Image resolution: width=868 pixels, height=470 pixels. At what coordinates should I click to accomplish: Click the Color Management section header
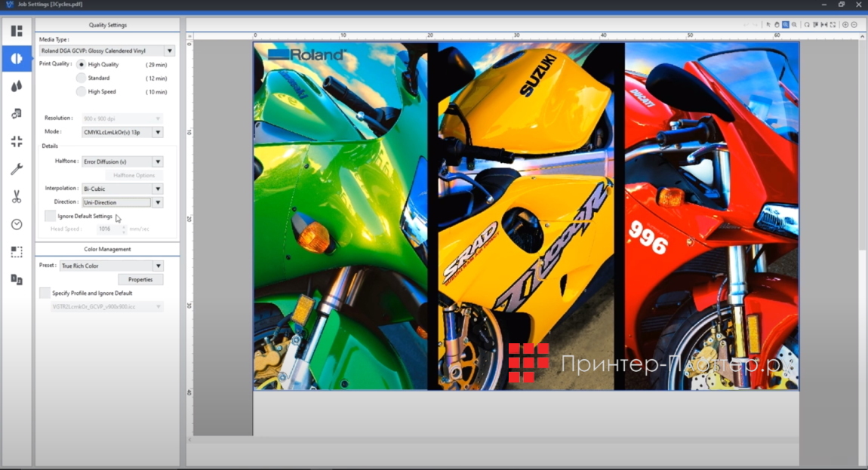point(107,249)
